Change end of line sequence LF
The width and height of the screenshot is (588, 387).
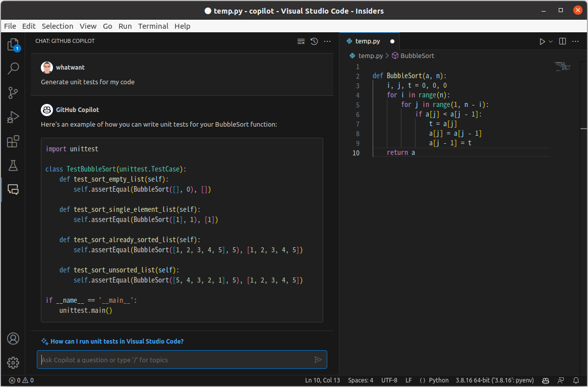click(409, 380)
